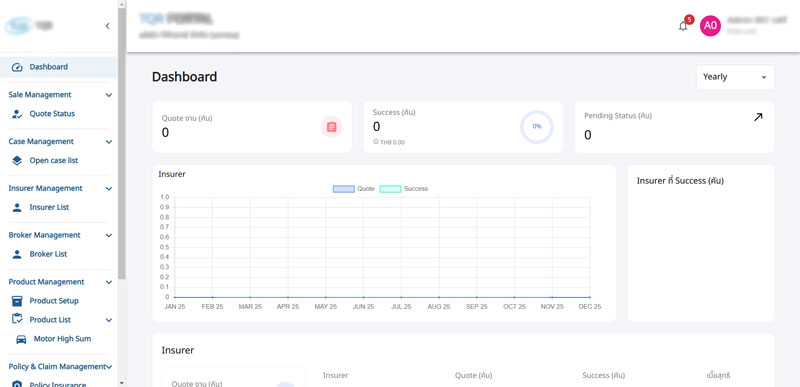The height and width of the screenshot is (387, 800).
Task: Collapse the sidebar with the chevron arrow
Action: pos(107,26)
